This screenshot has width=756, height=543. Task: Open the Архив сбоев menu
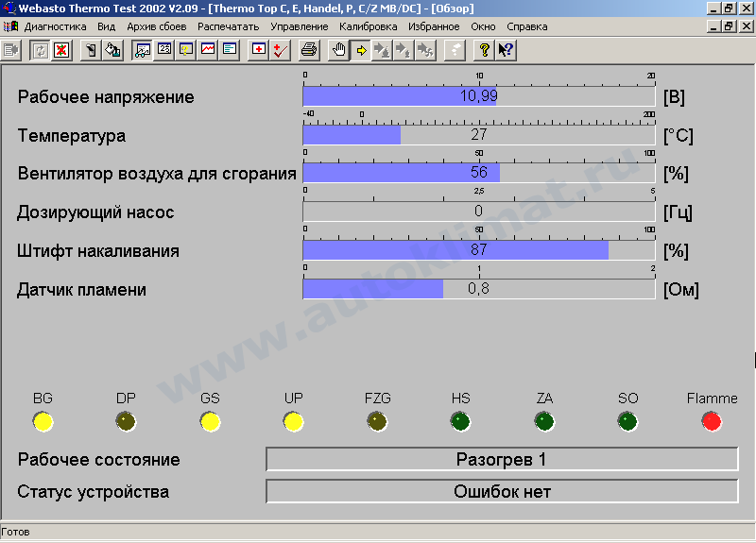tap(157, 27)
